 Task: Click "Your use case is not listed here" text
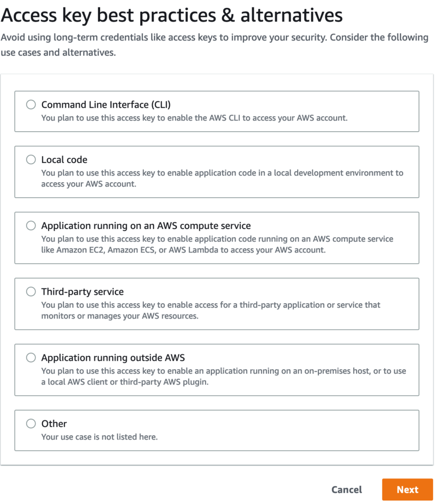99,437
